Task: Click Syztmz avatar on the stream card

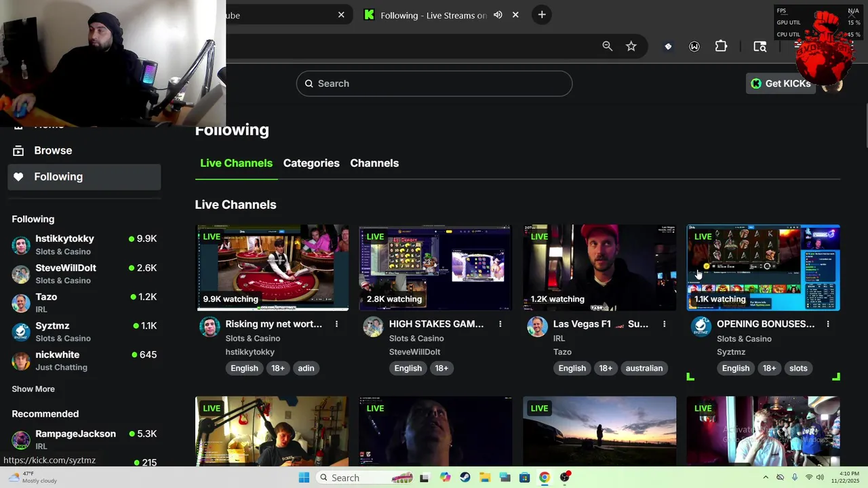Action: [701, 327]
